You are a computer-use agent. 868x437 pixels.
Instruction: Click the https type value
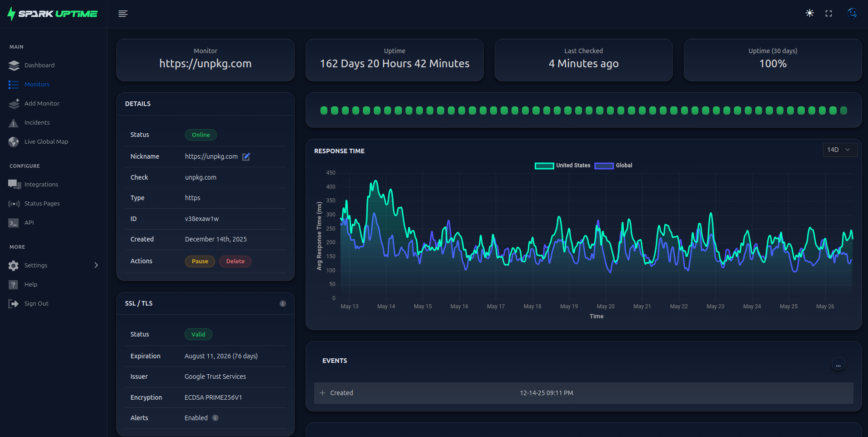(192, 198)
